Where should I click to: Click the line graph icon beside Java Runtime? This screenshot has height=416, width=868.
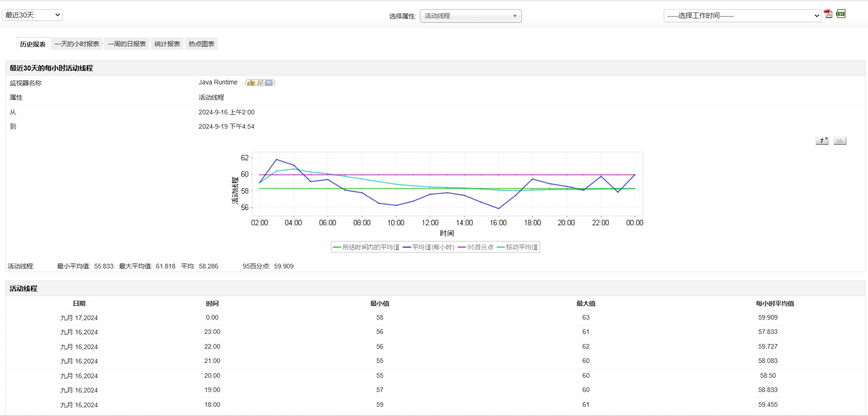[x=260, y=83]
